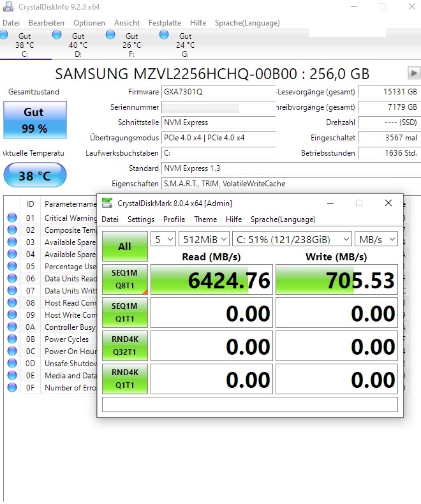Click SEQ1M Q8T1 write result 705.53
The width and height of the screenshot is (421, 504).
click(337, 279)
